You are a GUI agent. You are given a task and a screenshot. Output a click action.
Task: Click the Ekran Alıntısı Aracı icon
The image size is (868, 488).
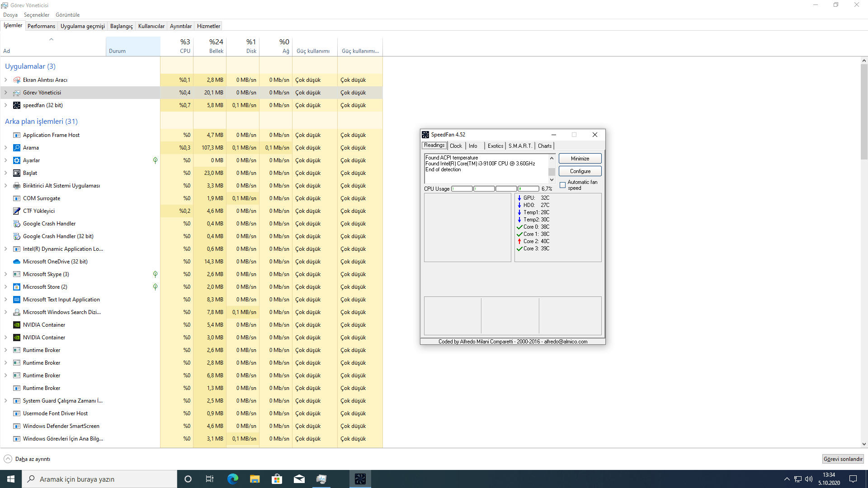[x=17, y=80]
